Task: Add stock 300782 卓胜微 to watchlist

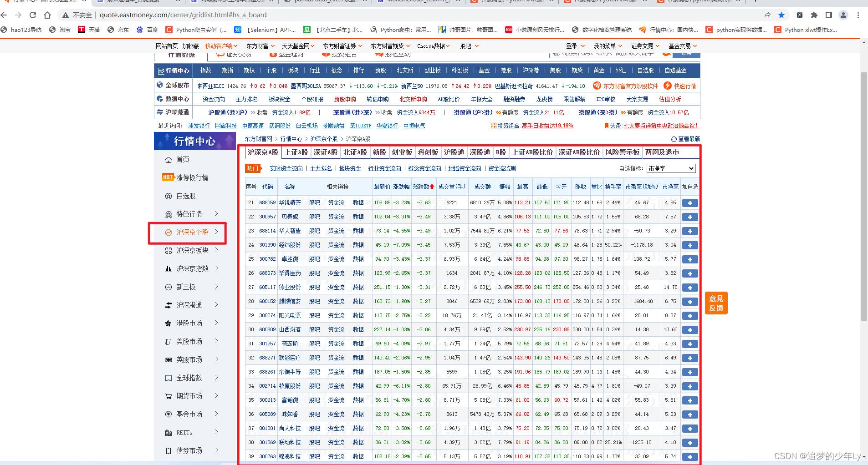Action: click(690, 259)
